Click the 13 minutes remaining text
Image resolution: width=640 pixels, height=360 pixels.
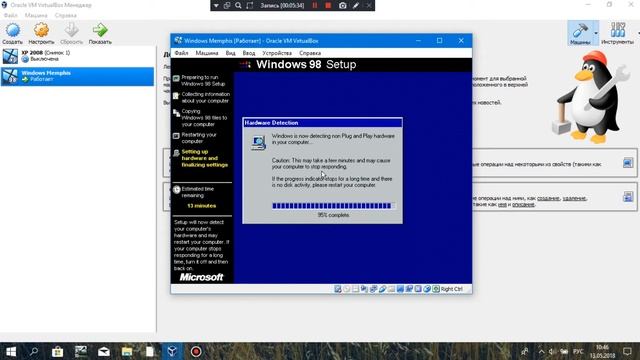202,206
